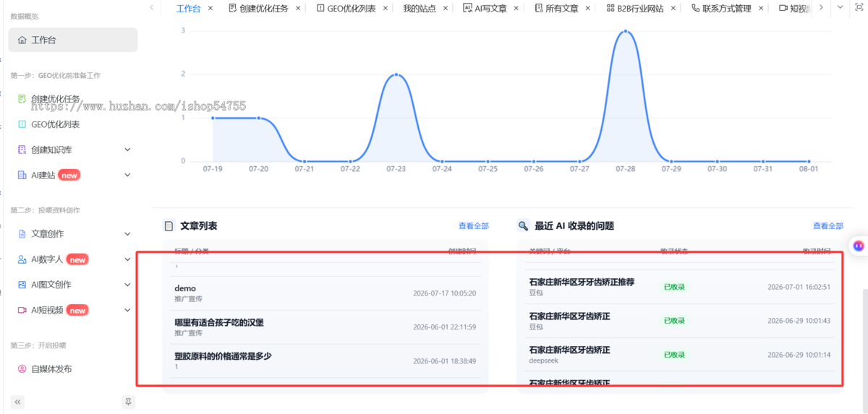Screen dimensions: 868x414
Task: Close the AI写文章 tab
Action: pyautogui.click(x=516, y=8)
